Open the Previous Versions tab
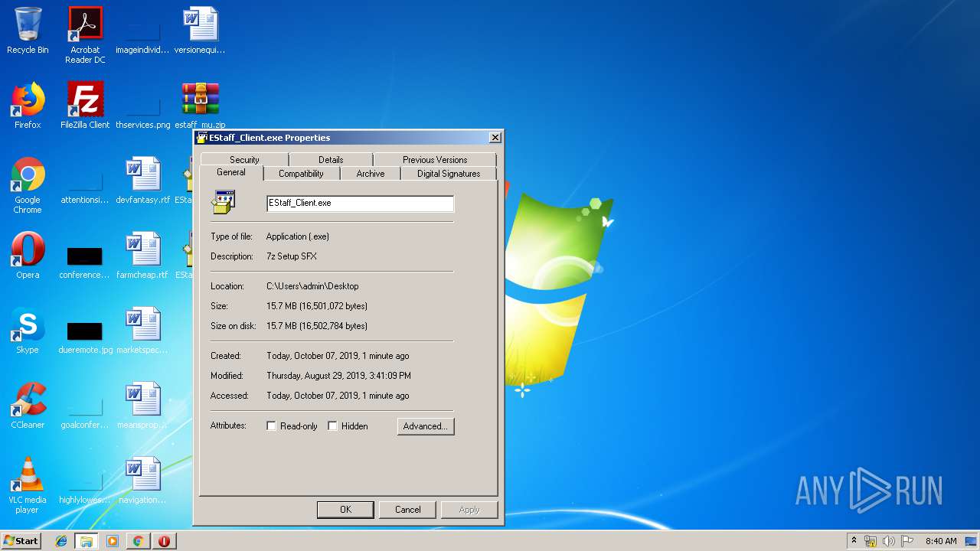 435,159
